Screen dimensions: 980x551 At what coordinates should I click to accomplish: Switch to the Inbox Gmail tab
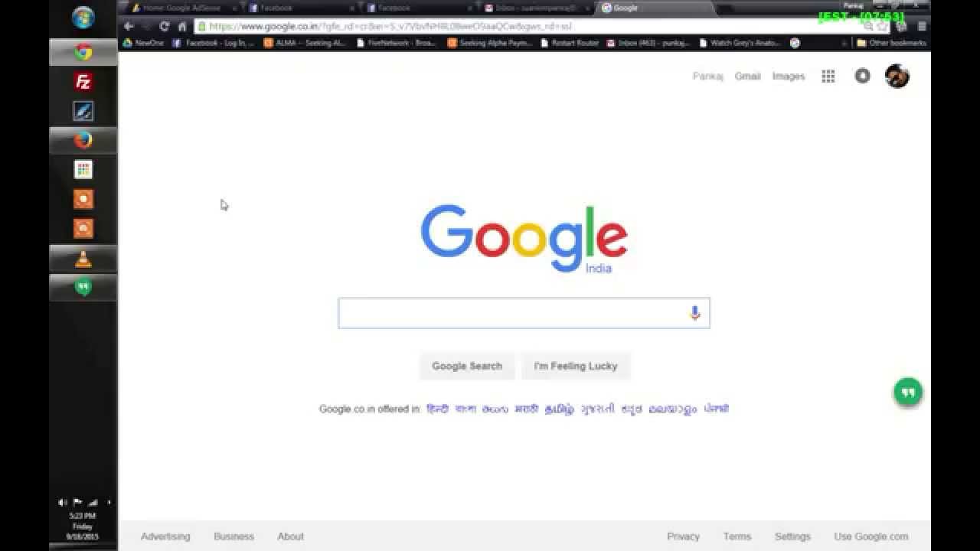(x=534, y=8)
